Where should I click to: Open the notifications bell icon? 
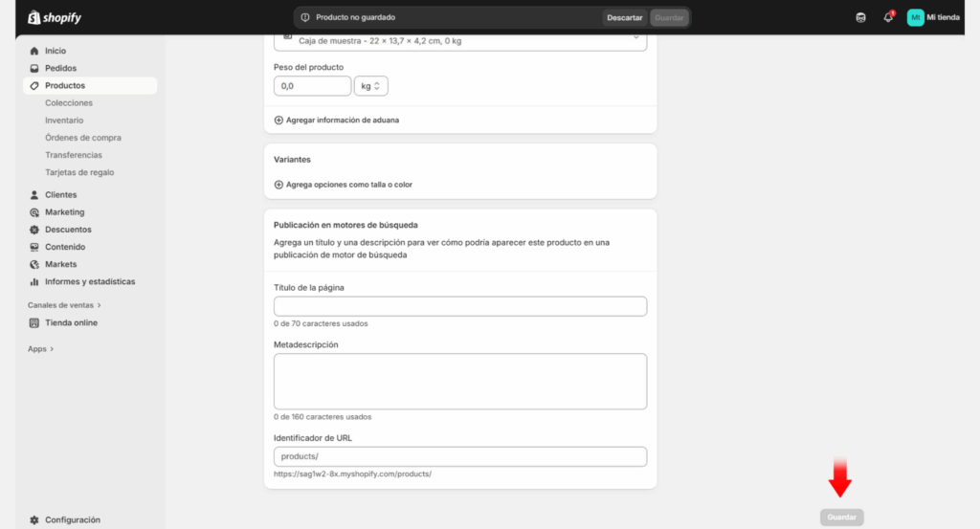[888, 17]
